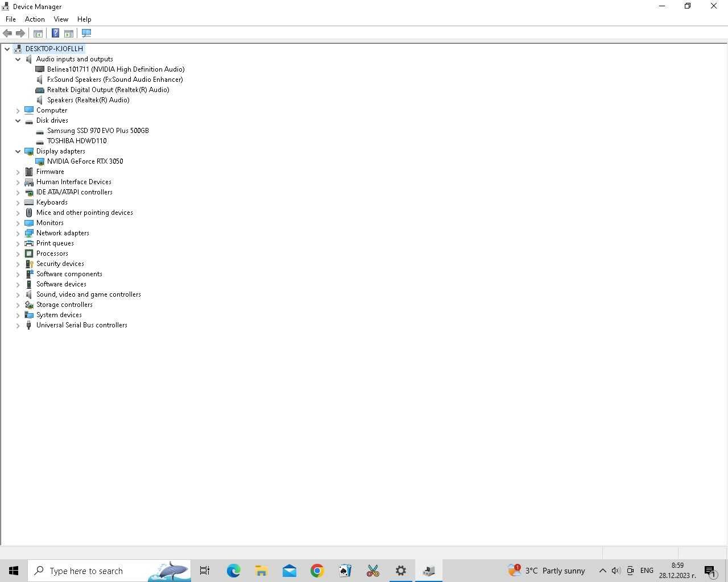Select Software devices category label
The height and width of the screenshot is (582, 728).
(x=61, y=284)
